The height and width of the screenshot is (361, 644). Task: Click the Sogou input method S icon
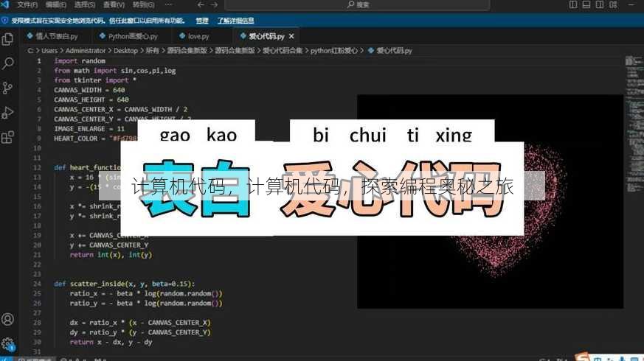tap(582, 357)
